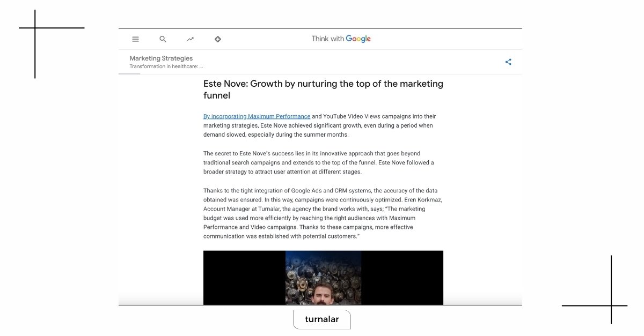The width and height of the screenshot is (644, 336).
Task: Click paragraph starting 'The secret to Este Nove's success'
Action: 319,162
